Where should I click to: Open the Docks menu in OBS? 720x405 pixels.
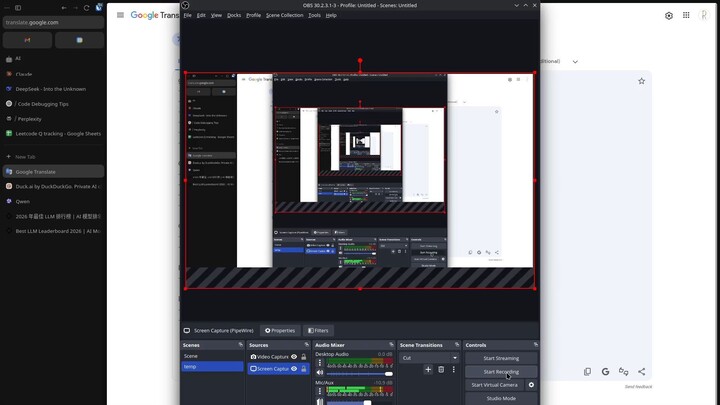234,15
